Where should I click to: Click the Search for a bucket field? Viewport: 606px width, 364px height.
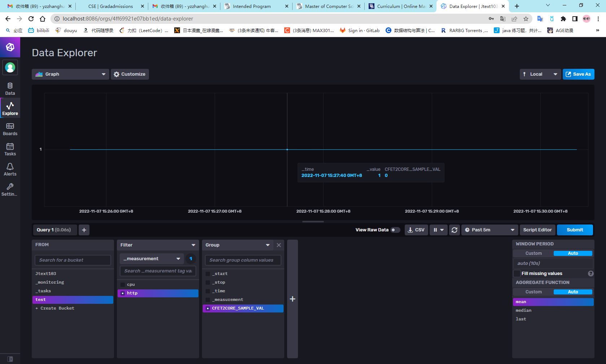[73, 260]
